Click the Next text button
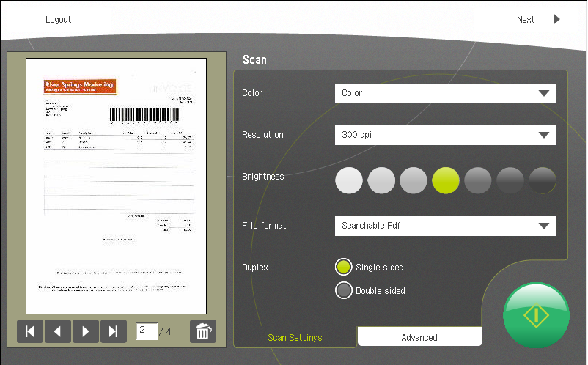 click(526, 20)
